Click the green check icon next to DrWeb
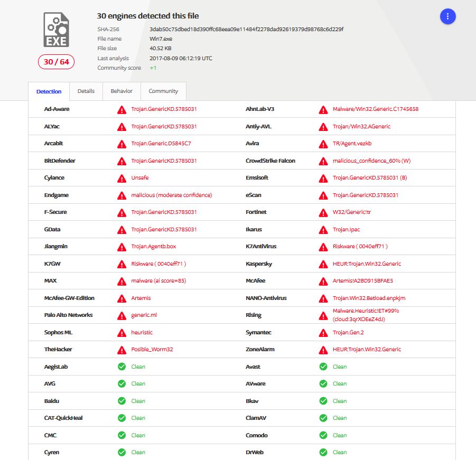This screenshot has height=460, width=476. [323, 453]
